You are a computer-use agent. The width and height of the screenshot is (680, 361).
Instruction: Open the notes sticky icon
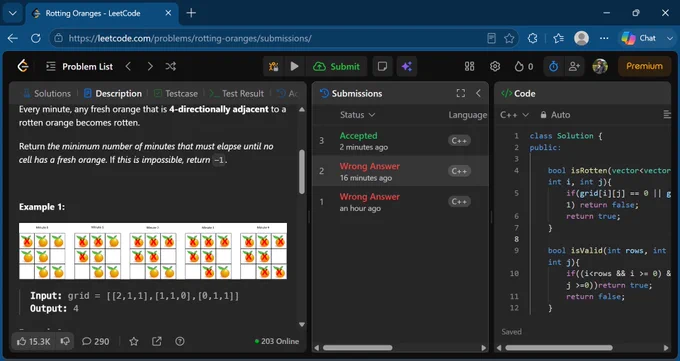(382, 66)
